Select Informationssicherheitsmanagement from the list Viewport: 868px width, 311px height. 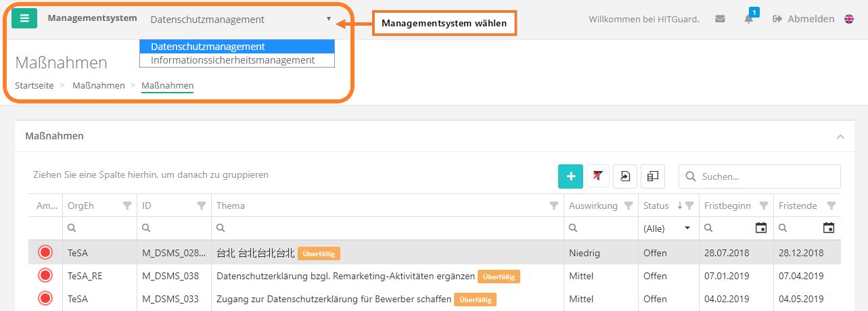click(233, 60)
